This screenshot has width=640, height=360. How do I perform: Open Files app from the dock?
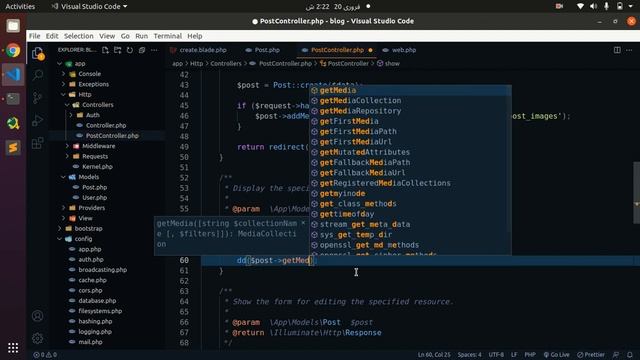point(13,26)
